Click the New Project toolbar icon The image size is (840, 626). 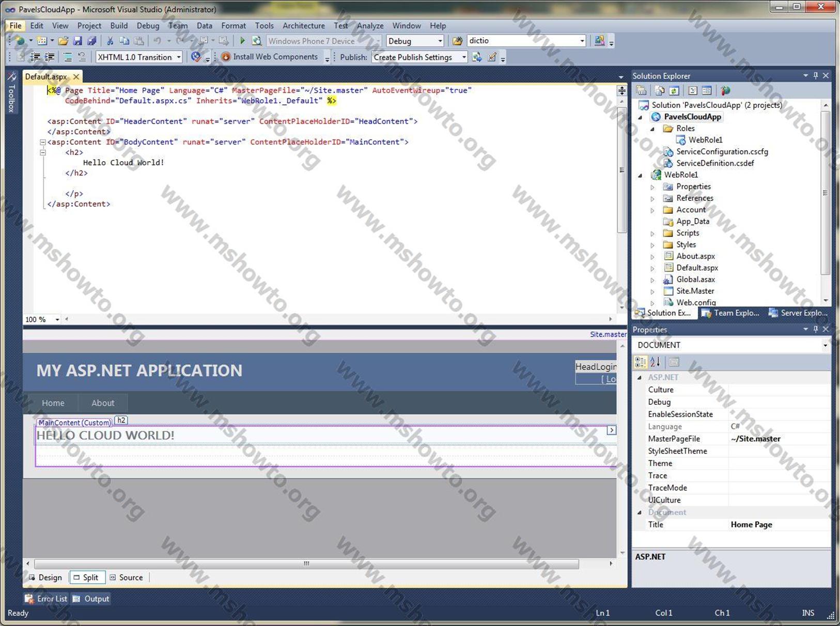coord(20,41)
